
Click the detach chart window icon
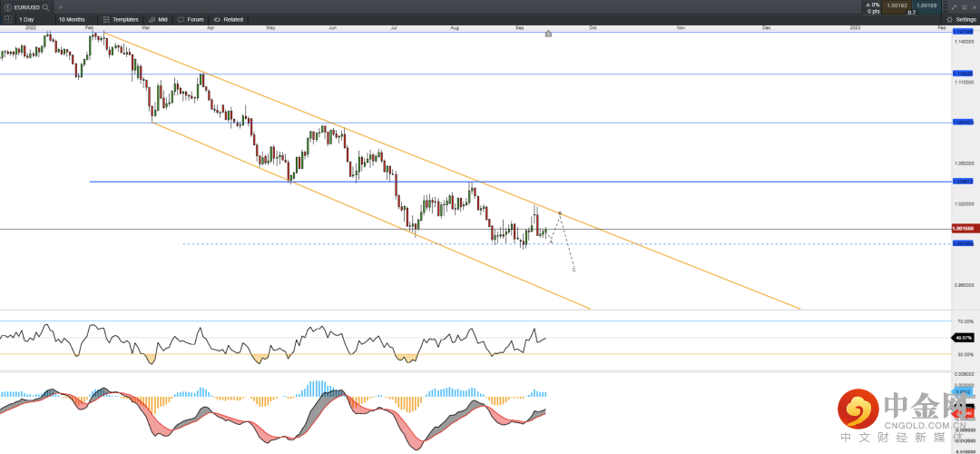point(954,7)
